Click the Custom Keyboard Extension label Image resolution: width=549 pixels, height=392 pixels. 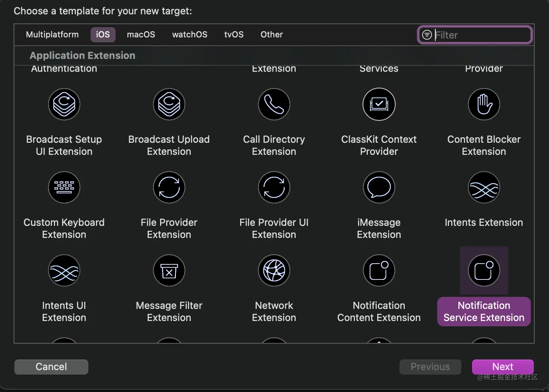(64, 228)
